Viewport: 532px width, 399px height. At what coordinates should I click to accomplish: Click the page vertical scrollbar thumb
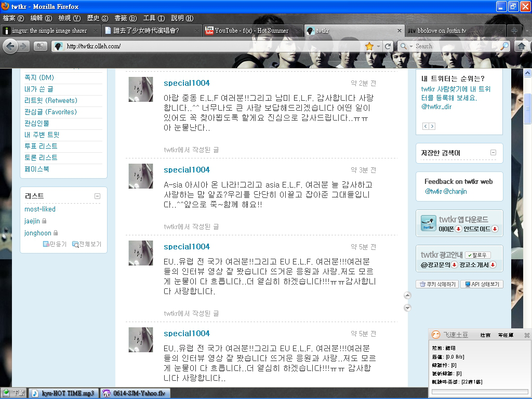[x=528, y=109]
